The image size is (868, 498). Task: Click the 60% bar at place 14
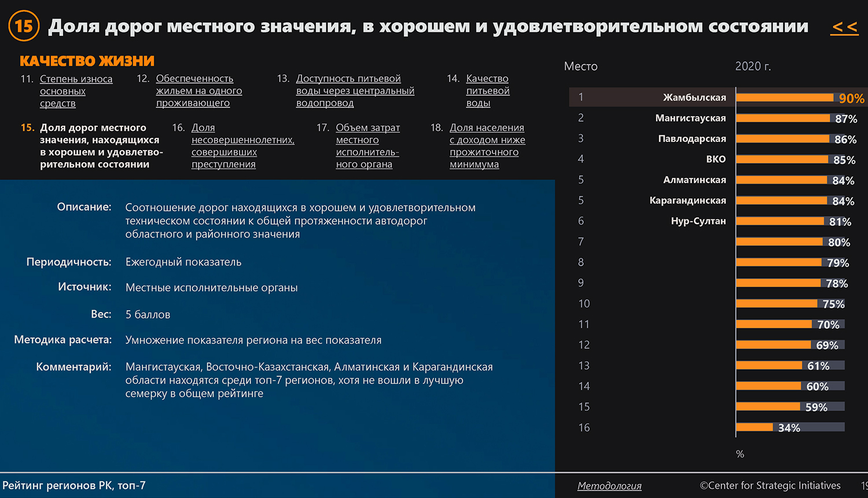pos(768,386)
